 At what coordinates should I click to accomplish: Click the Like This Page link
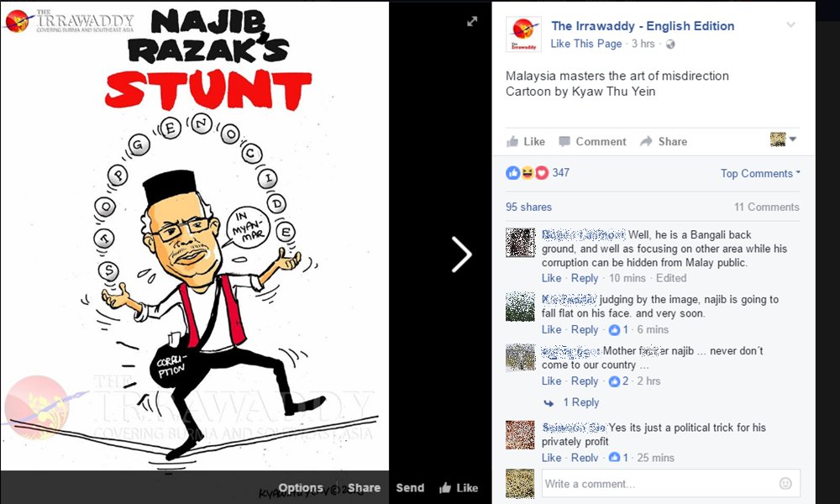pos(586,44)
